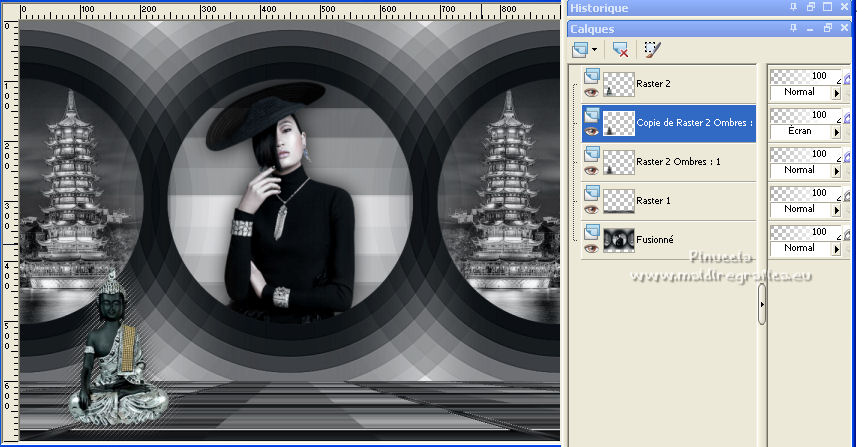Click the Raster 1 layer thumbnail
This screenshot has width=857, height=447.
coord(619,202)
